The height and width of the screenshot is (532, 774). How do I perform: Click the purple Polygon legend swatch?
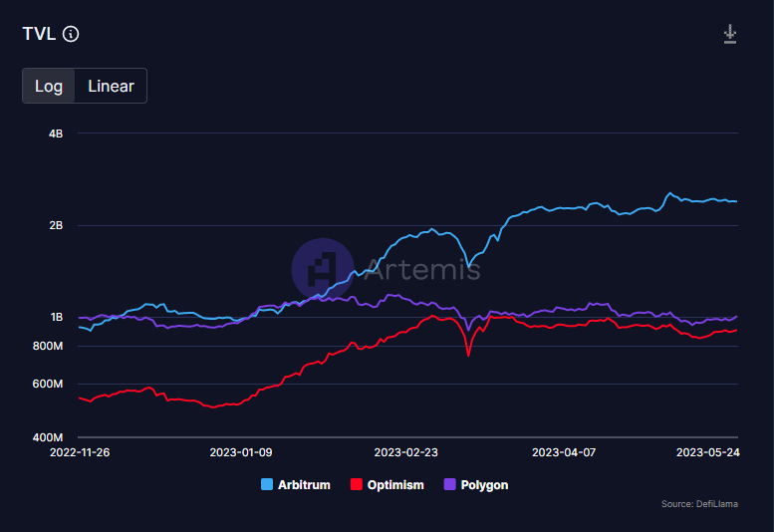[449, 484]
